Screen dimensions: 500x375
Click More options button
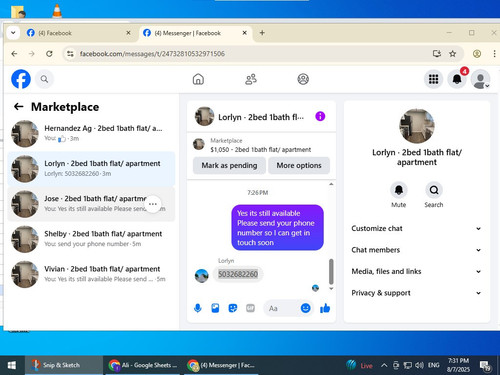[x=299, y=166]
